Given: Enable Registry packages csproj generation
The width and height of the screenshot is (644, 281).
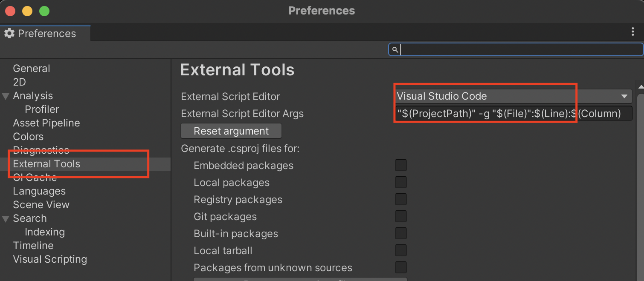Looking at the screenshot, I should [x=401, y=199].
